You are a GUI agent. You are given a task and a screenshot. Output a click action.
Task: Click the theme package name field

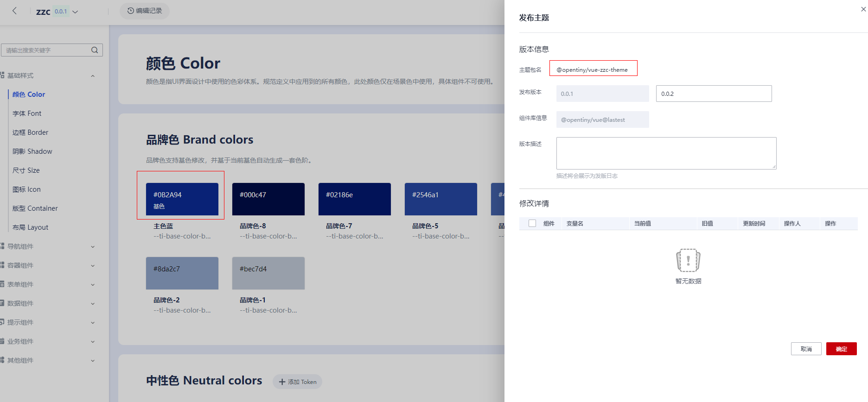click(x=594, y=68)
